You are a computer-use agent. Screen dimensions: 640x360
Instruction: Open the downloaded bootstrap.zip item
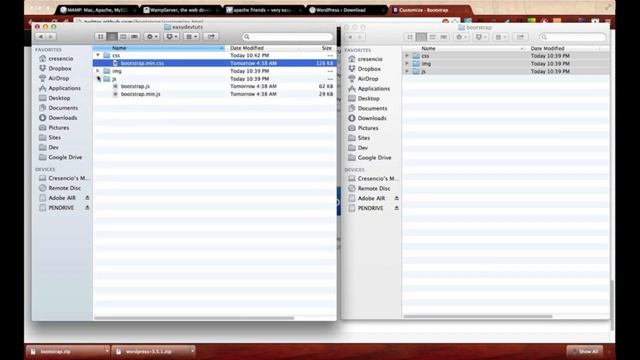point(65,351)
